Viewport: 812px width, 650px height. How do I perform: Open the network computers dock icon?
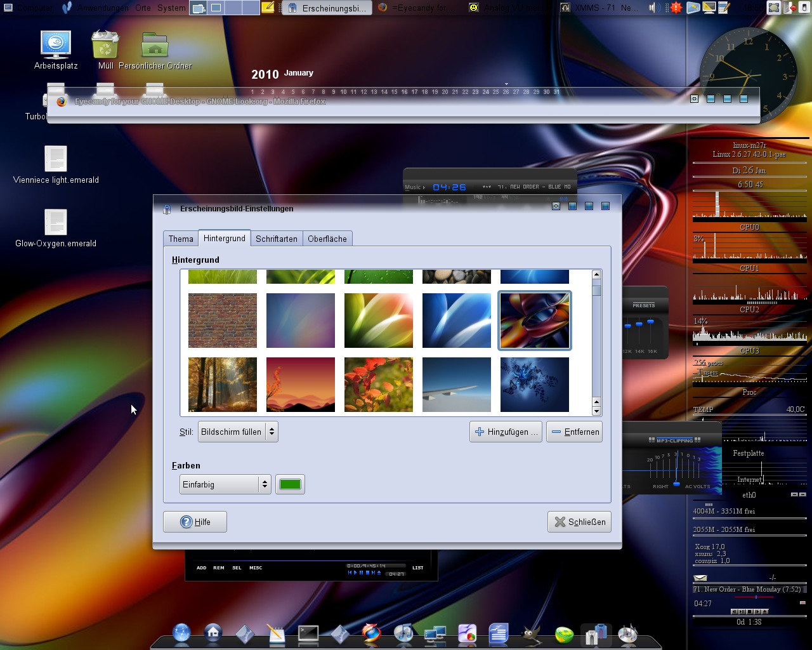pyautogui.click(x=435, y=633)
